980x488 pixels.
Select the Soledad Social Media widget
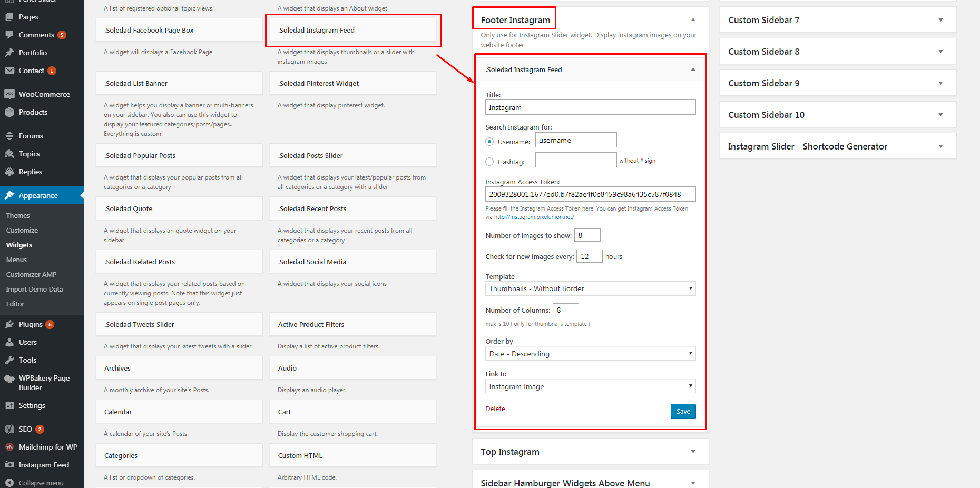point(353,262)
